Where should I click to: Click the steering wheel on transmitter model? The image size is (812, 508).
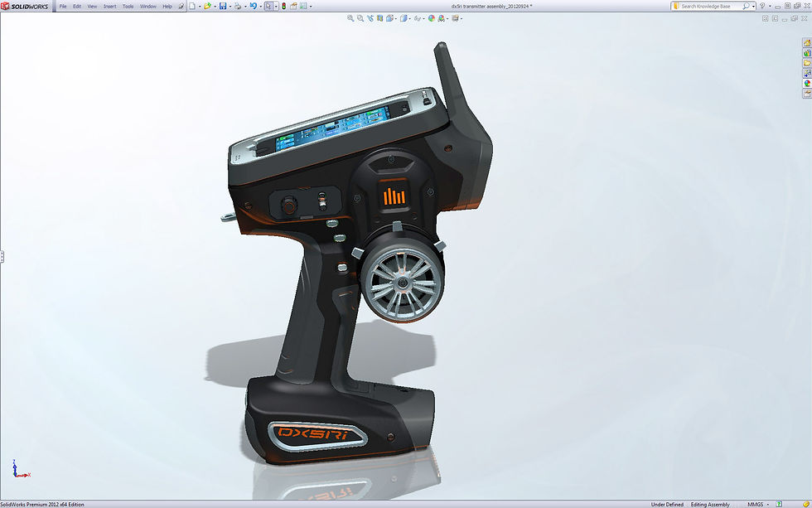coord(403,283)
